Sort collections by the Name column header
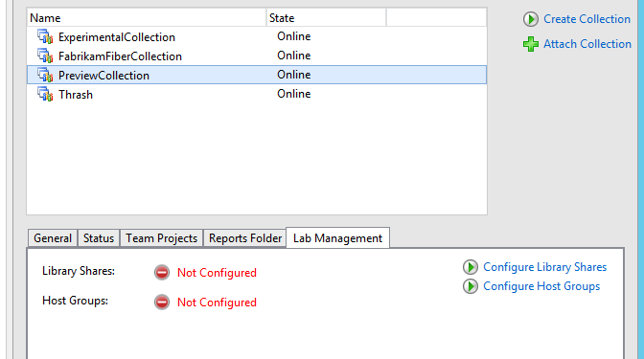Screen dimensions: 644x359 147,18
